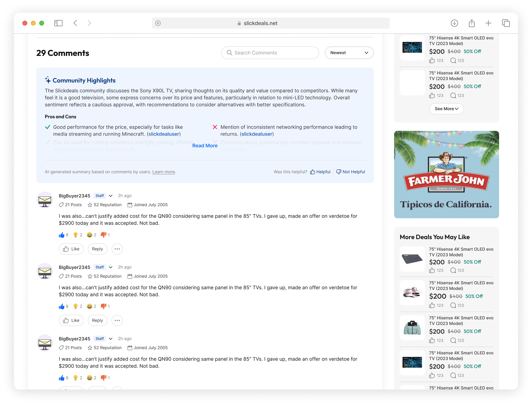Open new tab with plus icon
This screenshot has width=532, height=405.
pyautogui.click(x=488, y=23)
